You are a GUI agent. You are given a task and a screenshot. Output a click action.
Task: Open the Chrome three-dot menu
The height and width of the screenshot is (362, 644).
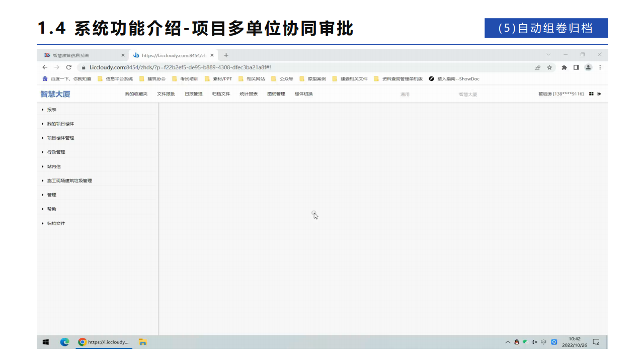point(600,67)
